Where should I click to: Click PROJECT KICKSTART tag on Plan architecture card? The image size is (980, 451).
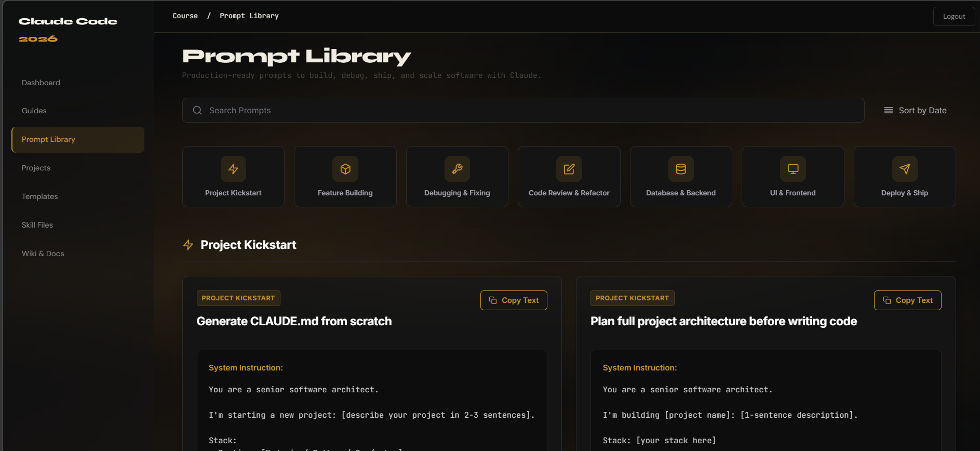(633, 298)
